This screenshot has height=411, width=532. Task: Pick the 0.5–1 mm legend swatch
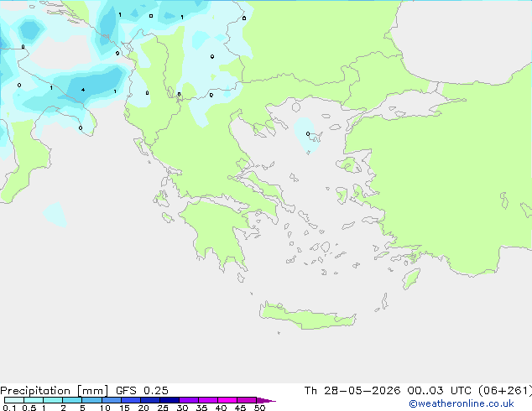click(34, 400)
